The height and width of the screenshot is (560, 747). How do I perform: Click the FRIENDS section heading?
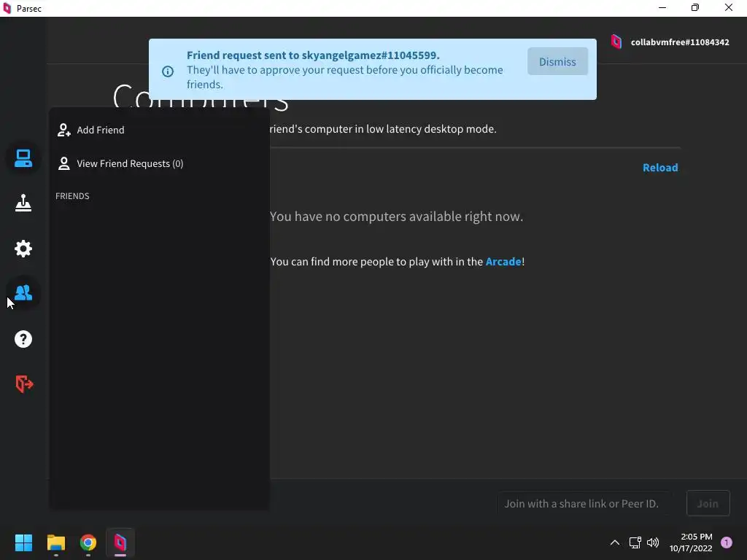[x=72, y=196]
